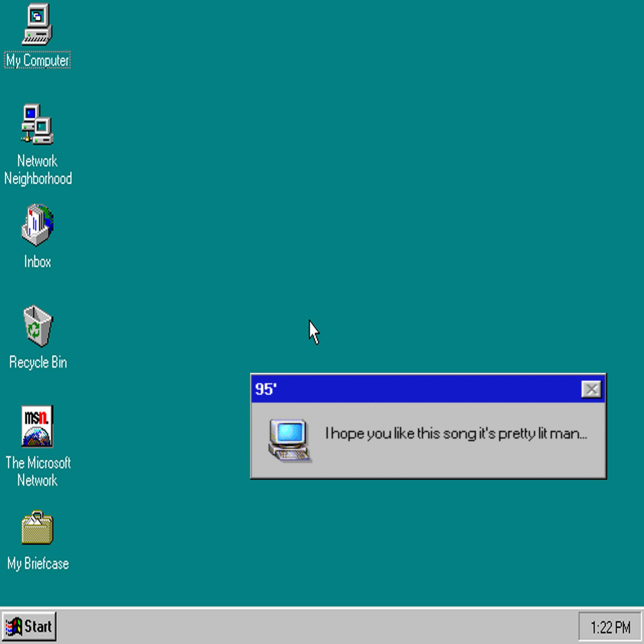The height and width of the screenshot is (644, 644).
Task: Click the 95' dialog title bar
Action: tap(428, 389)
